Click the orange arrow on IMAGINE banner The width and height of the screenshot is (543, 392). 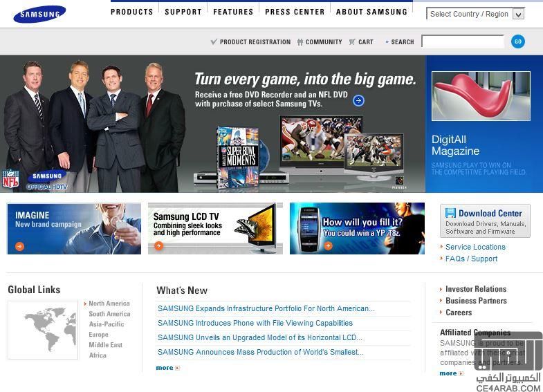(20, 246)
